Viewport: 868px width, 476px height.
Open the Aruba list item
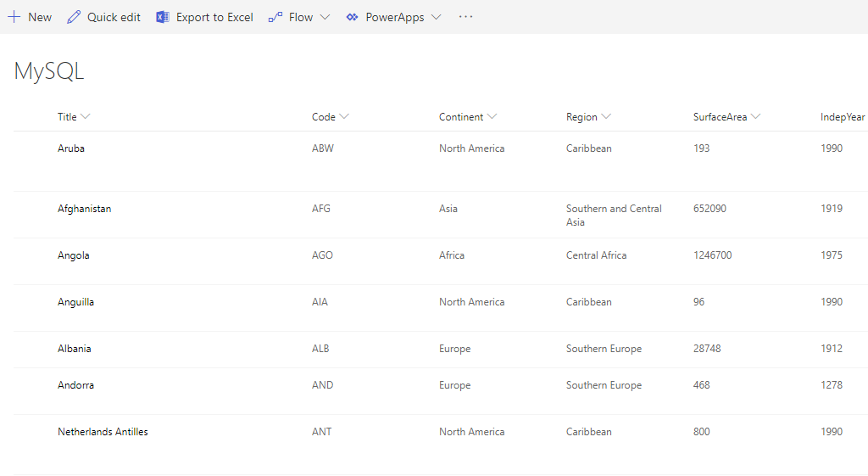click(71, 148)
